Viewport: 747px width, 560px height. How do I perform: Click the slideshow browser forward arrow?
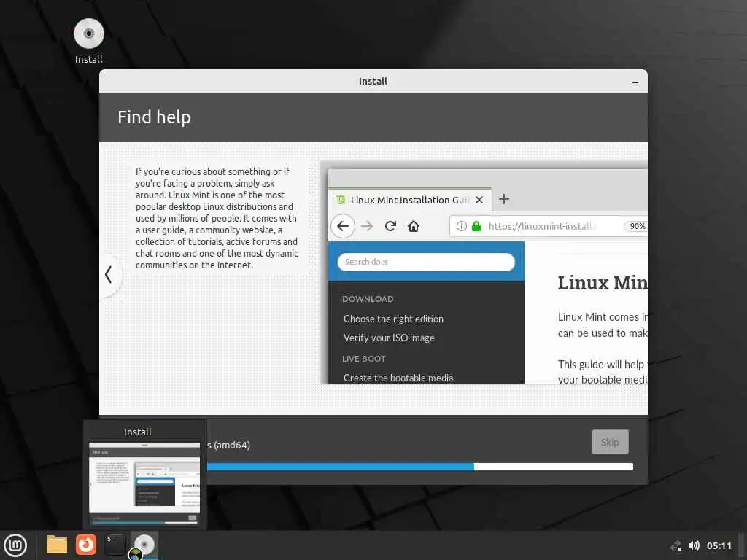click(x=367, y=226)
